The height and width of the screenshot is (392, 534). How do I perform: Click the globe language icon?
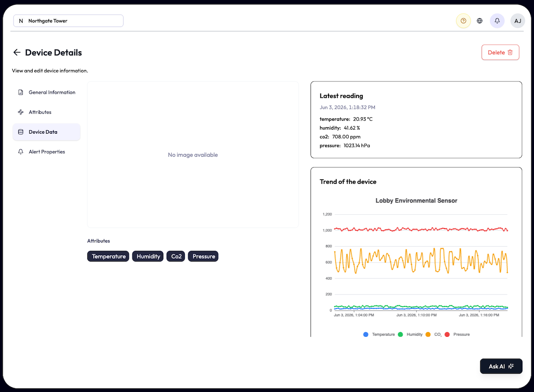pyautogui.click(x=480, y=21)
